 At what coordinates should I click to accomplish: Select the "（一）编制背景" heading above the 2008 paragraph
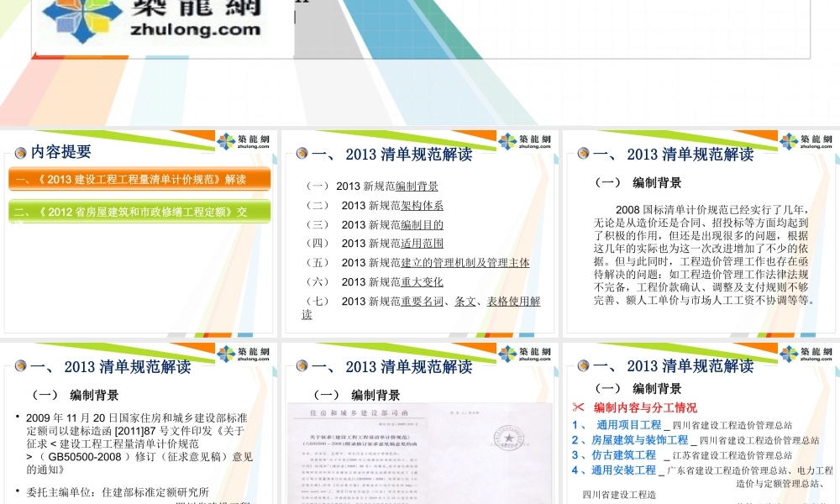click(x=638, y=182)
